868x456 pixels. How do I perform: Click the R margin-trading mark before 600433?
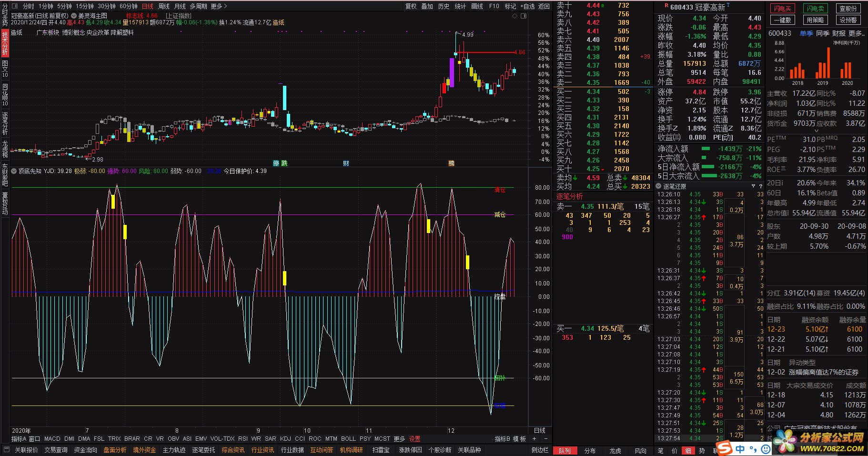point(666,5)
